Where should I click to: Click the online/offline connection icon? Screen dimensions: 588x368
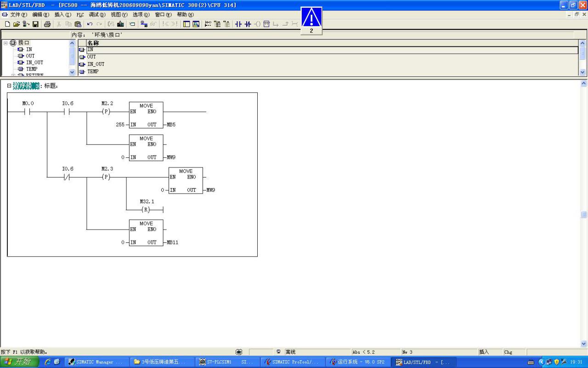coord(144,24)
